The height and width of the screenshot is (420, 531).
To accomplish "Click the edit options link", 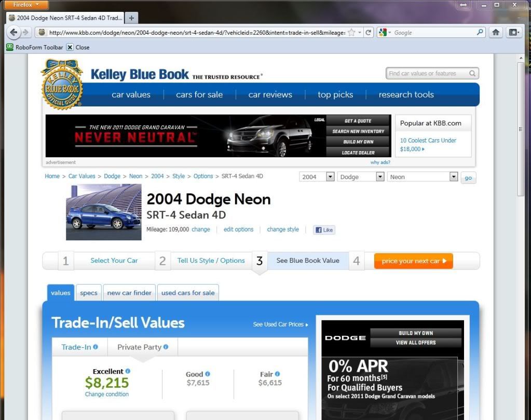I will (238, 229).
